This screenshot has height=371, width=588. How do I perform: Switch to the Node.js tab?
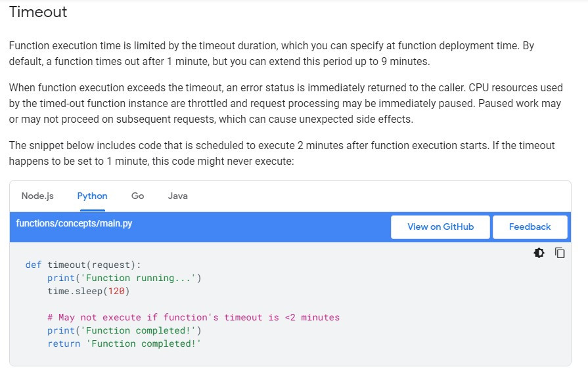coord(37,196)
